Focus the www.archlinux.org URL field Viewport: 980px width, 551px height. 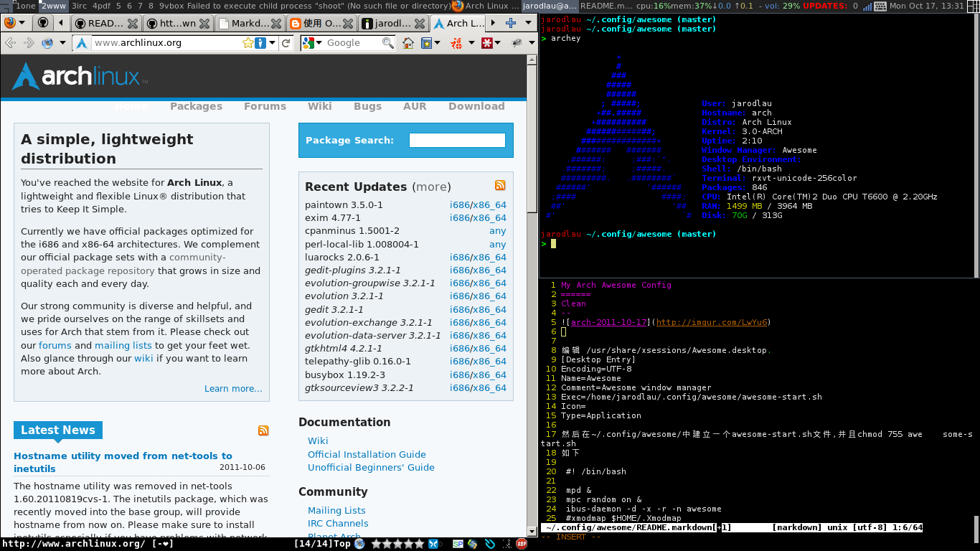point(166,43)
